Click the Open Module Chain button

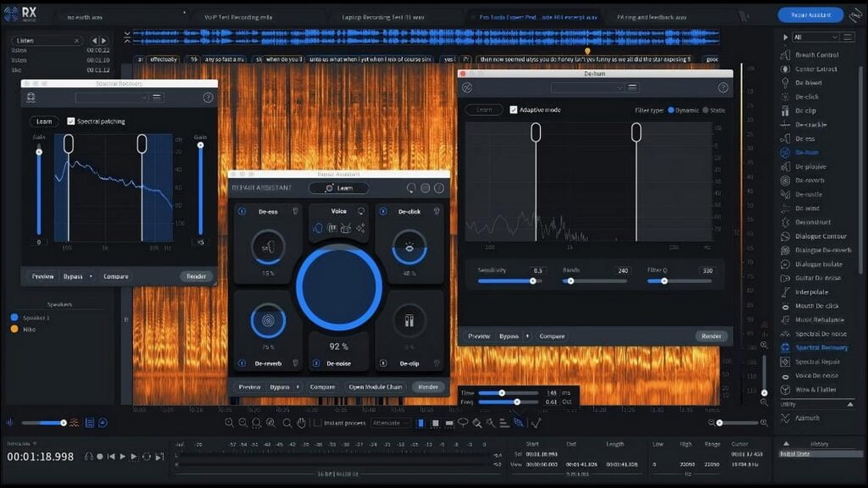pos(377,386)
